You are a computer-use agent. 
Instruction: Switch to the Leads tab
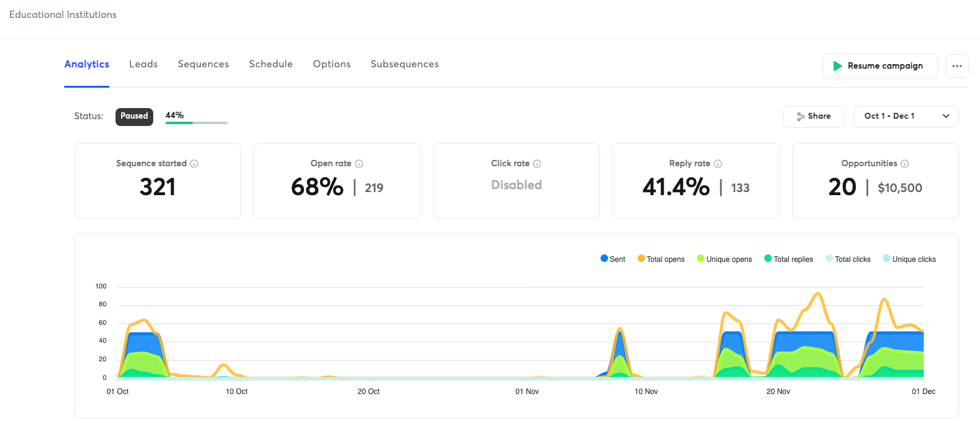point(143,64)
